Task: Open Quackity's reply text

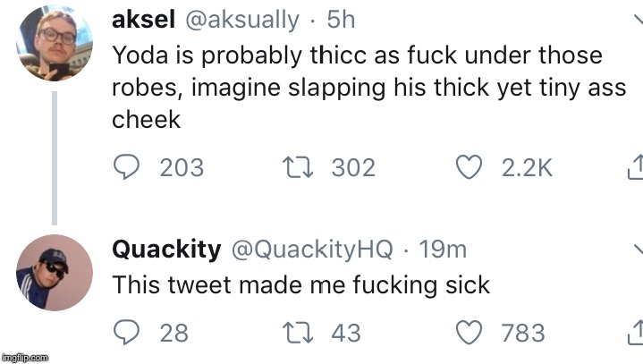Action: [x=300, y=284]
